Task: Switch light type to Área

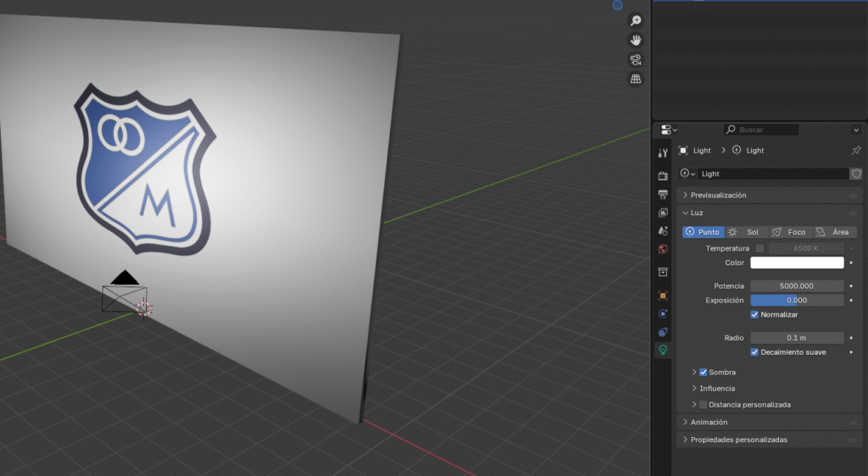Action: point(834,232)
